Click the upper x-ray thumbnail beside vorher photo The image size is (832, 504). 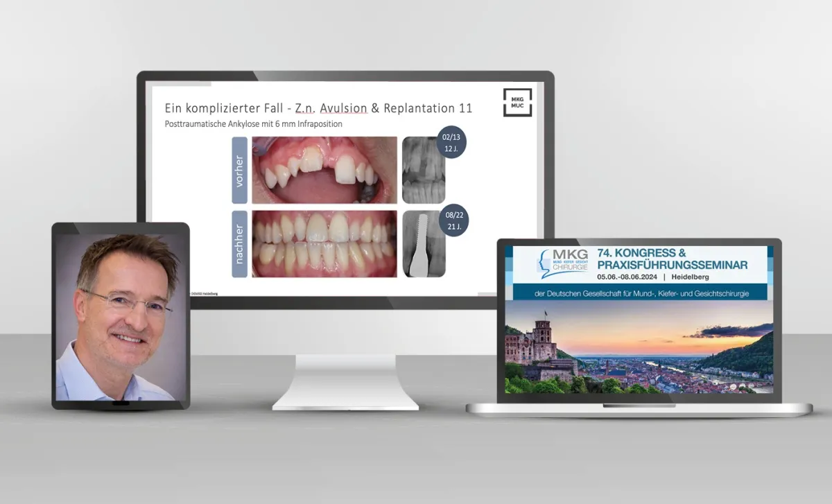point(424,171)
